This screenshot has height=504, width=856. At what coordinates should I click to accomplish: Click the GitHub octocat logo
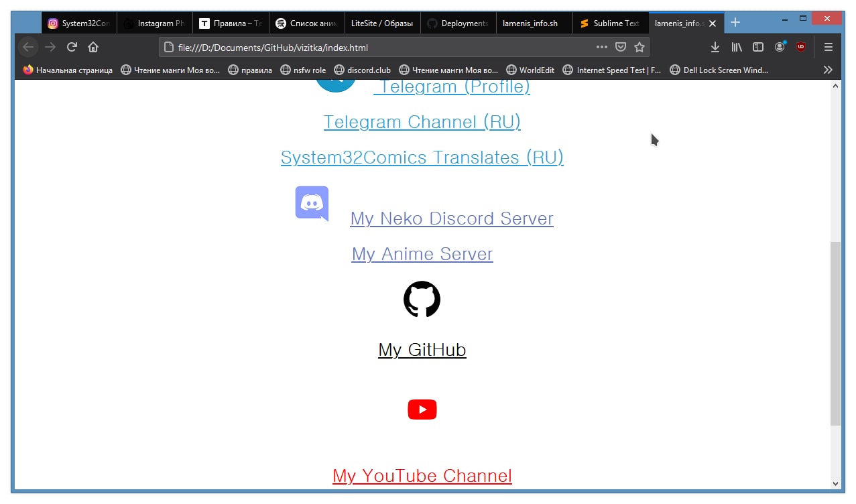point(422,299)
